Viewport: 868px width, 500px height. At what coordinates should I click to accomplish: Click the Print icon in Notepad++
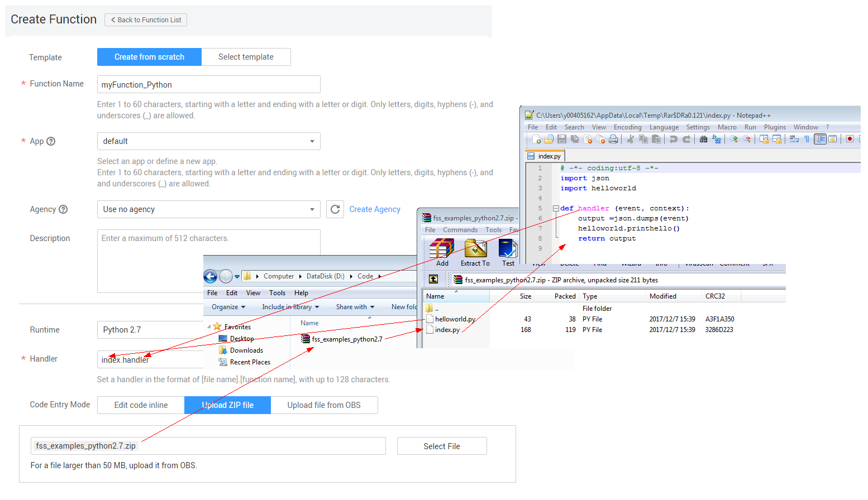point(613,139)
